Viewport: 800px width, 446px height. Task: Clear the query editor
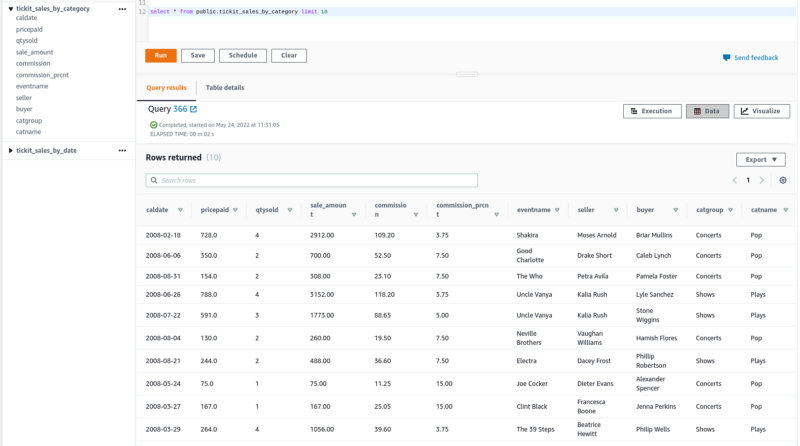[x=289, y=56]
